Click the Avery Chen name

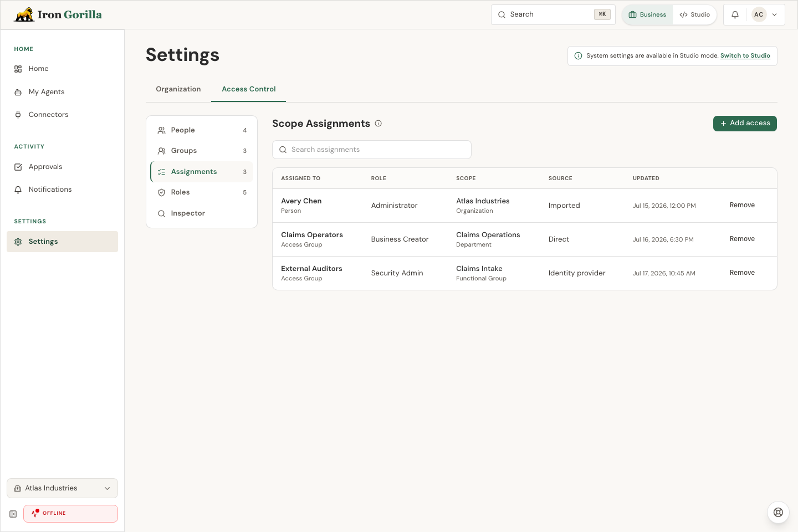click(301, 201)
